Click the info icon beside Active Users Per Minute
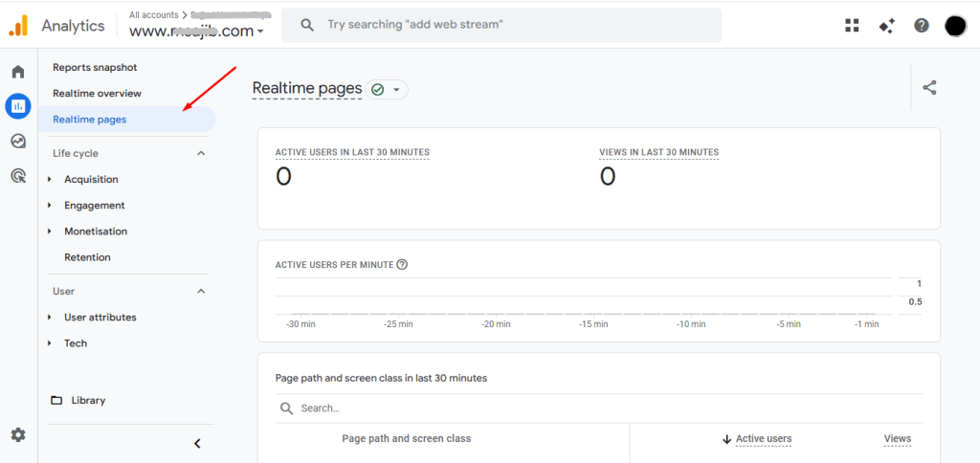Screen dimensions: 980x463 pos(402,265)
